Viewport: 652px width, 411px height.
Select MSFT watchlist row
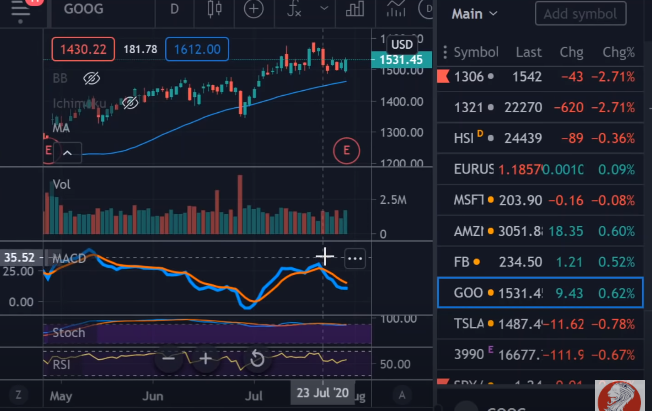click(540, 200)
